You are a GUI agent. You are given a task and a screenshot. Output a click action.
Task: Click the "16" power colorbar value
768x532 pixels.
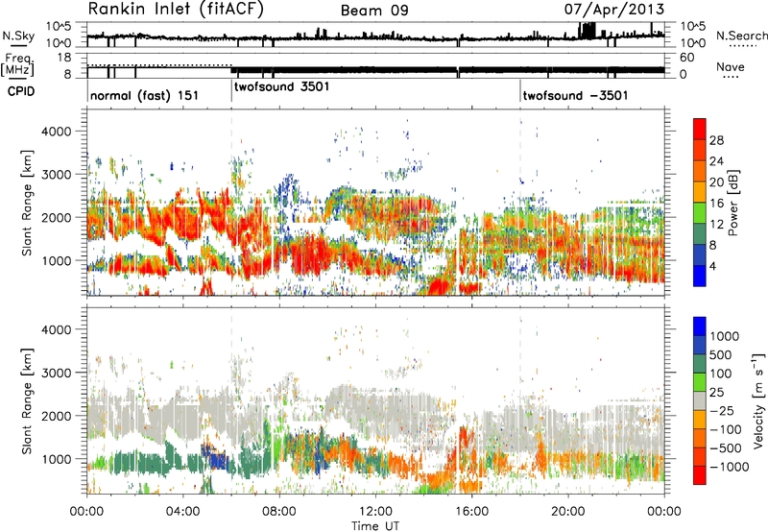point(716,204)
